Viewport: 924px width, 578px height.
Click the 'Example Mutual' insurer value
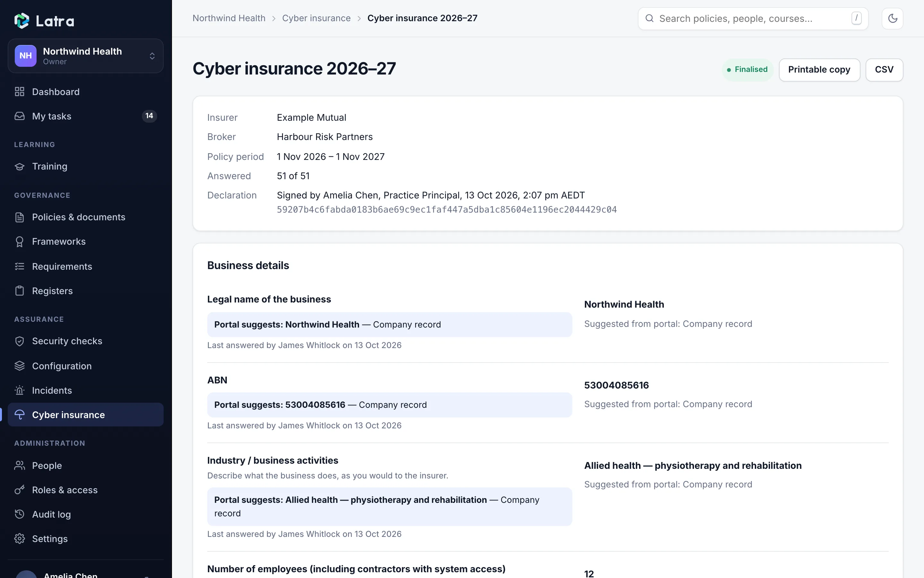click(x=312, y=117)
